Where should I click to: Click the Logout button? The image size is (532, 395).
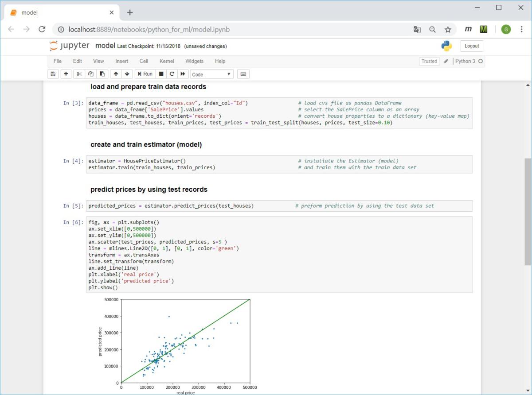coord(472,46)
